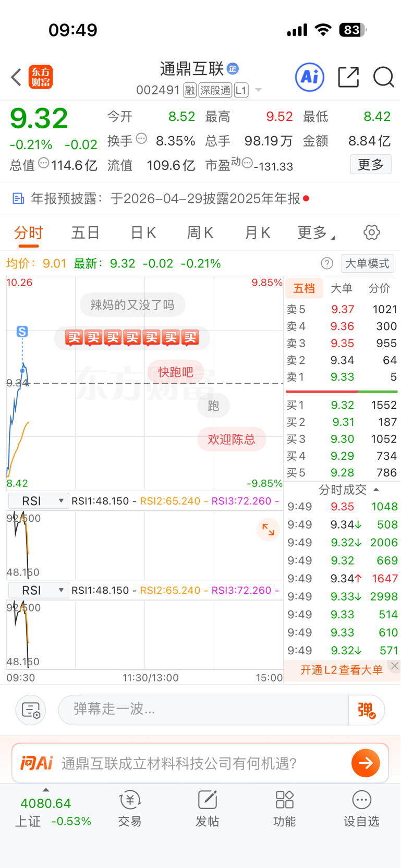Expand the 更多 chart period dropdown
Viewport: 401px width, 868px height.
click(x=316, y=233)
